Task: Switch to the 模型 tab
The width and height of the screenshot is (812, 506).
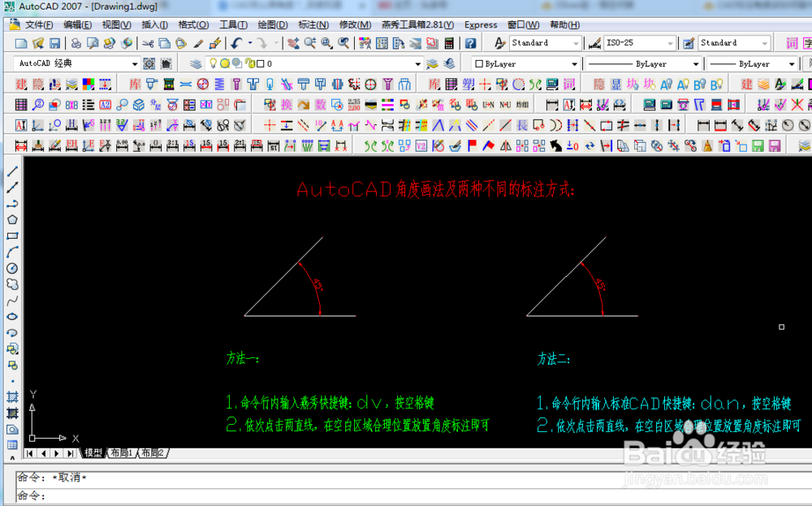Action: tap(93, 453)
